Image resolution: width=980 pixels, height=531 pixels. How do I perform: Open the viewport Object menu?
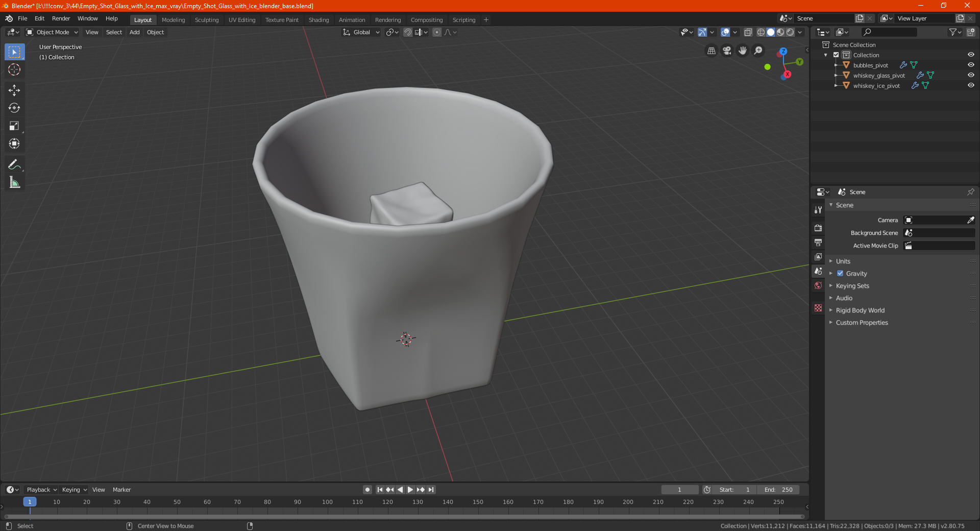pyautogui.click(x=155, y=32)
